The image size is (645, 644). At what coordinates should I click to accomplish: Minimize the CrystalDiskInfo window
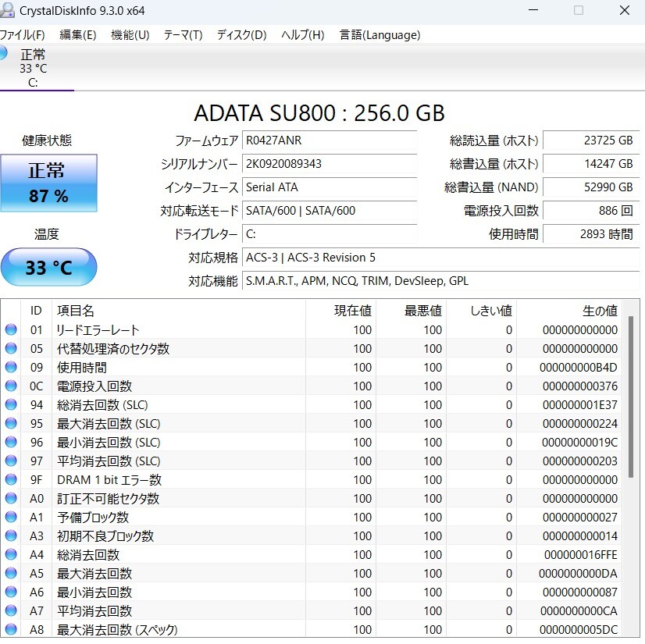533,10
